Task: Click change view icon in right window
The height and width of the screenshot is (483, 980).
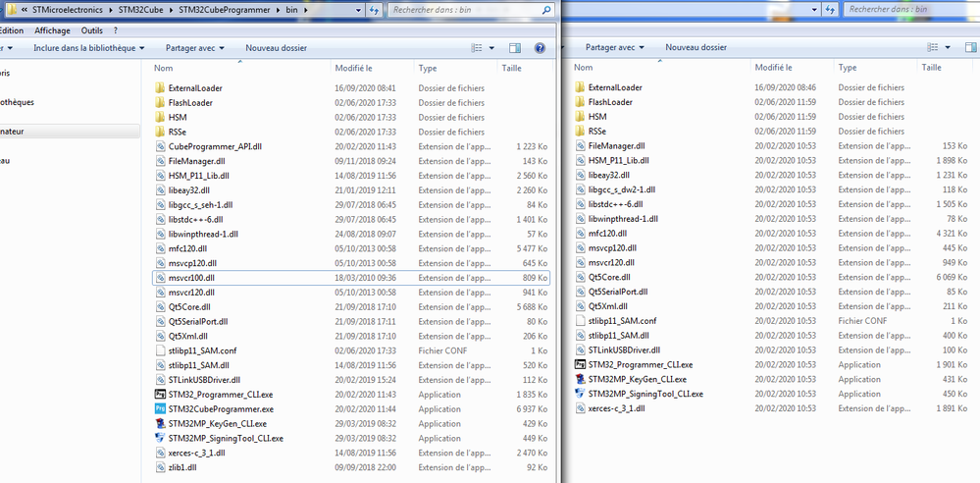Action: click(934, 47)
